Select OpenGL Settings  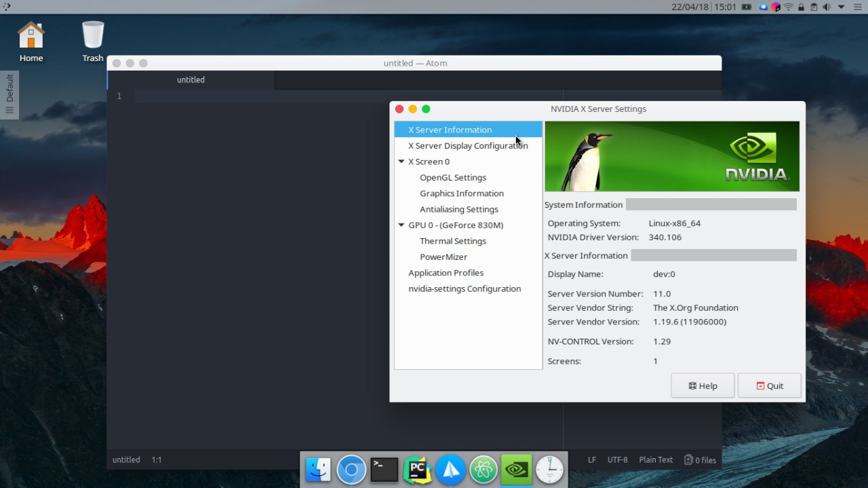point(453,177)
